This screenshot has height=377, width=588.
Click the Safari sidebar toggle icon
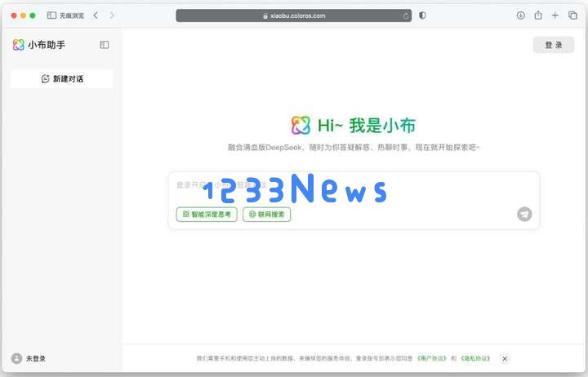click(x=51, y=16)
